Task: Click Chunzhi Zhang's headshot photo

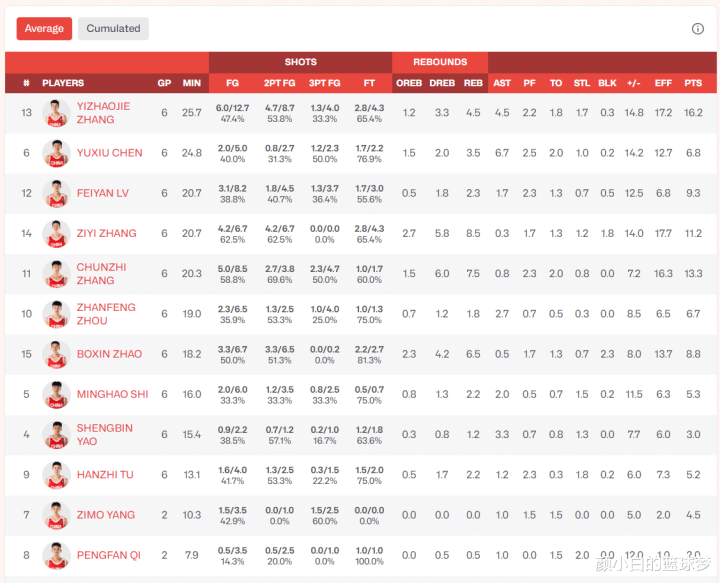Action: (56, 274)
